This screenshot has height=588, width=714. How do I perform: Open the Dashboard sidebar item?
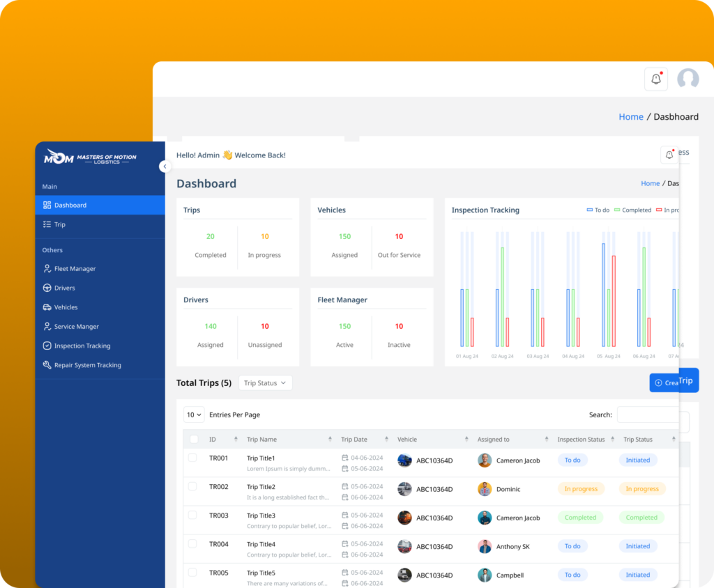pyautogui.click(x=100, y=206)
